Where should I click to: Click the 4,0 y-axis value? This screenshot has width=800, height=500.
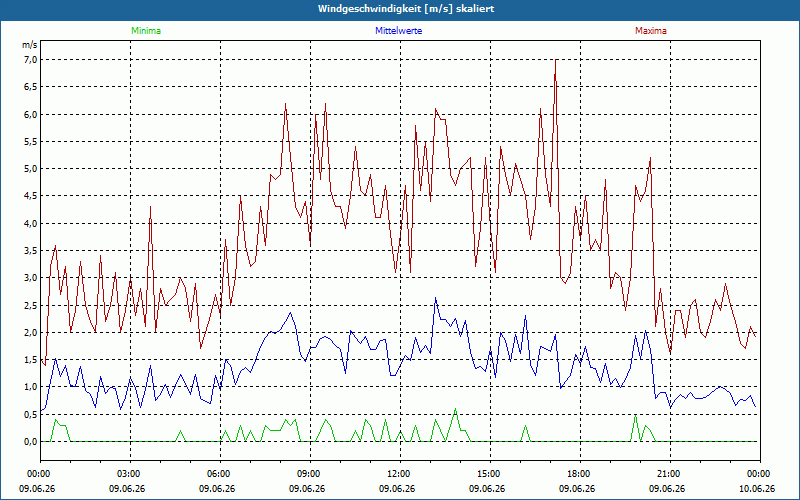[31, 223]
